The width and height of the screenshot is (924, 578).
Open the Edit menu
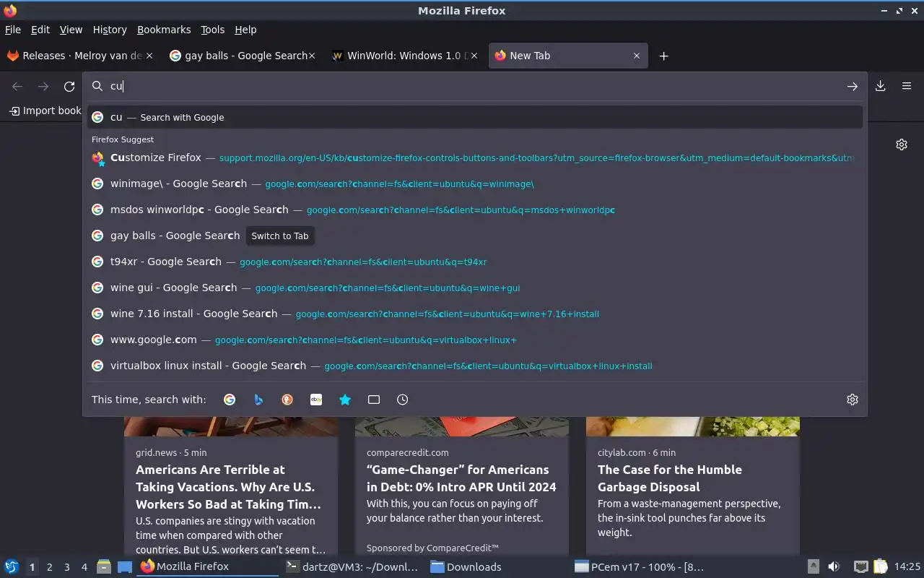[x=40, y=30]
